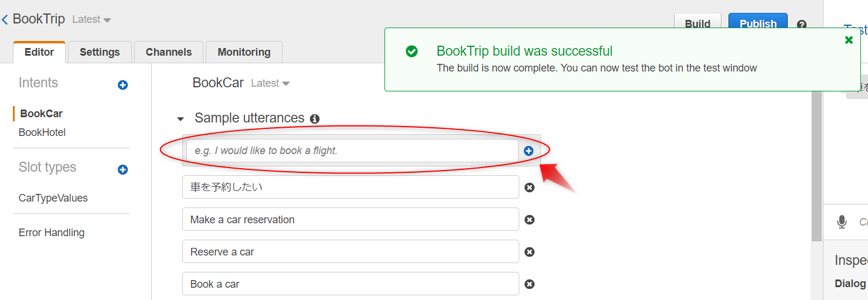Remove the '車を予約したい' utterance
This screenshot has width=868, height=300.
coord(529,187)
